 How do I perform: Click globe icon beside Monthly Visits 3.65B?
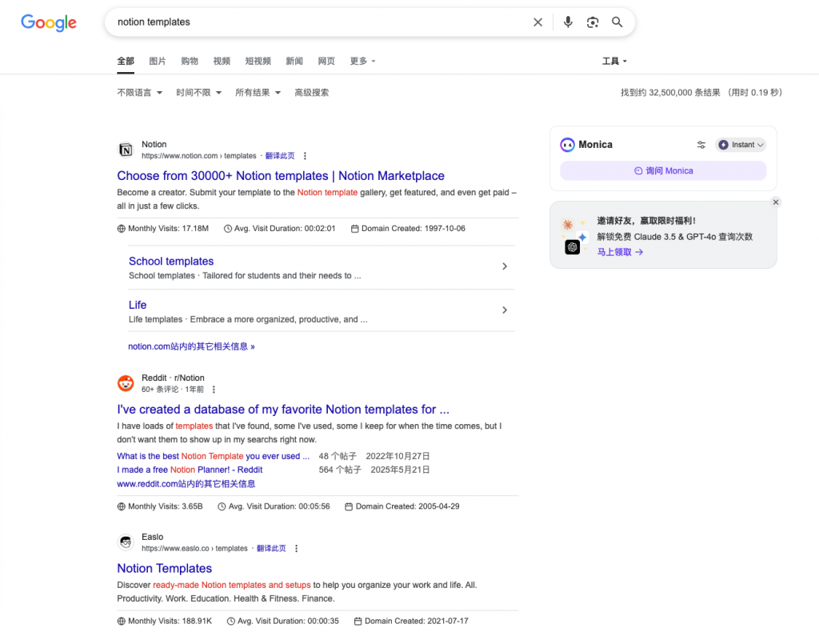click(x=122, y=506)
